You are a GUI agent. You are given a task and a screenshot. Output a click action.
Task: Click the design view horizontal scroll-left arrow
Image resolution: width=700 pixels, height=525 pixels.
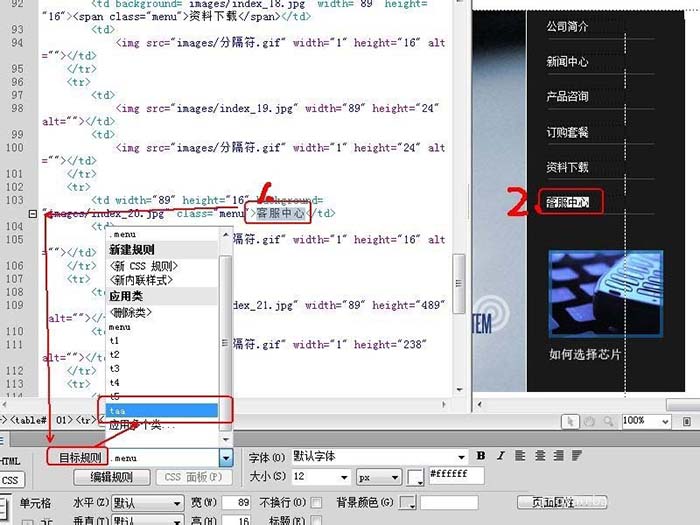point(479,405)
